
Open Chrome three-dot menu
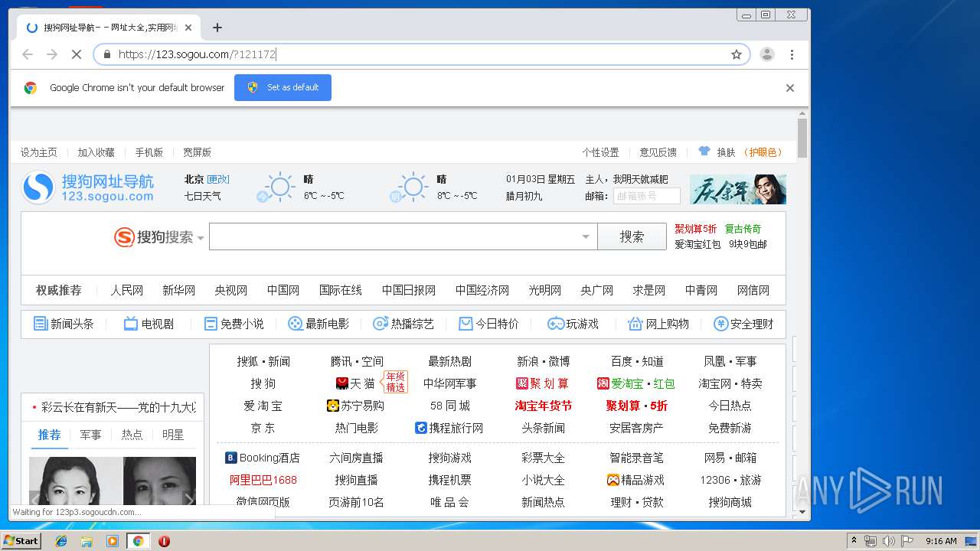pyautogui.click(x=792, y=54)
